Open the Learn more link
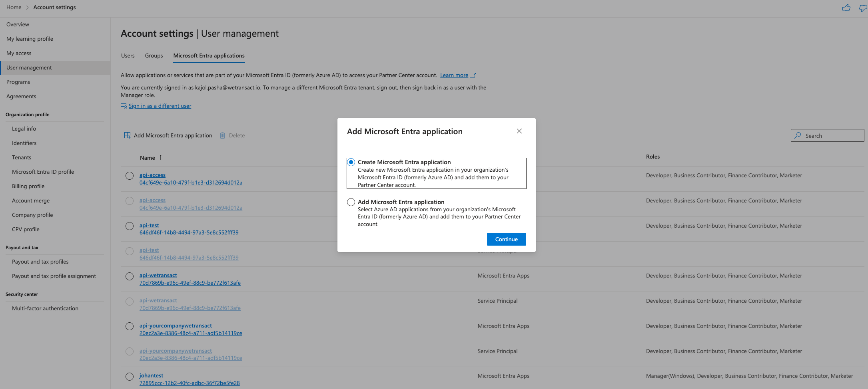Screen dimensions: 868x389 pyautogui.click(x=454, y=75)
